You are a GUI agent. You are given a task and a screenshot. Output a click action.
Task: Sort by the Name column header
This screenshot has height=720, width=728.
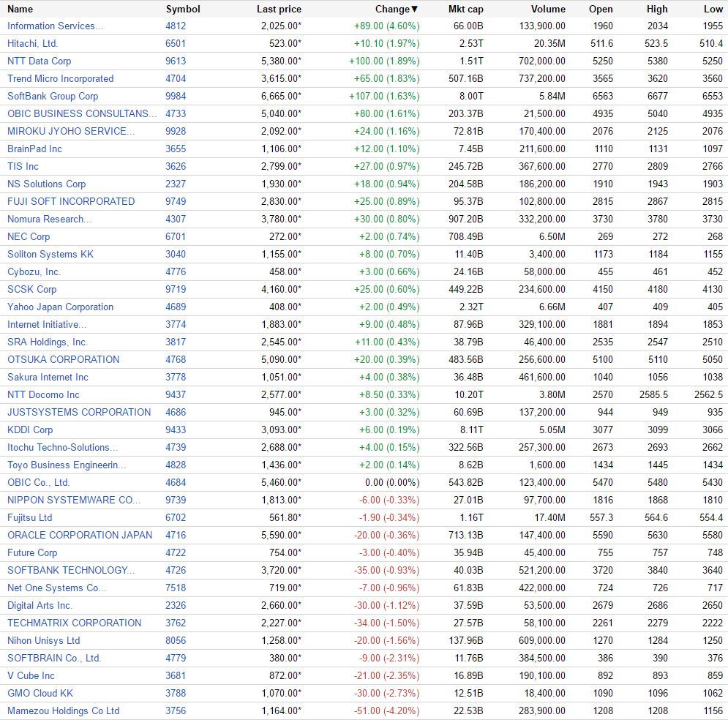coord(20,9)
